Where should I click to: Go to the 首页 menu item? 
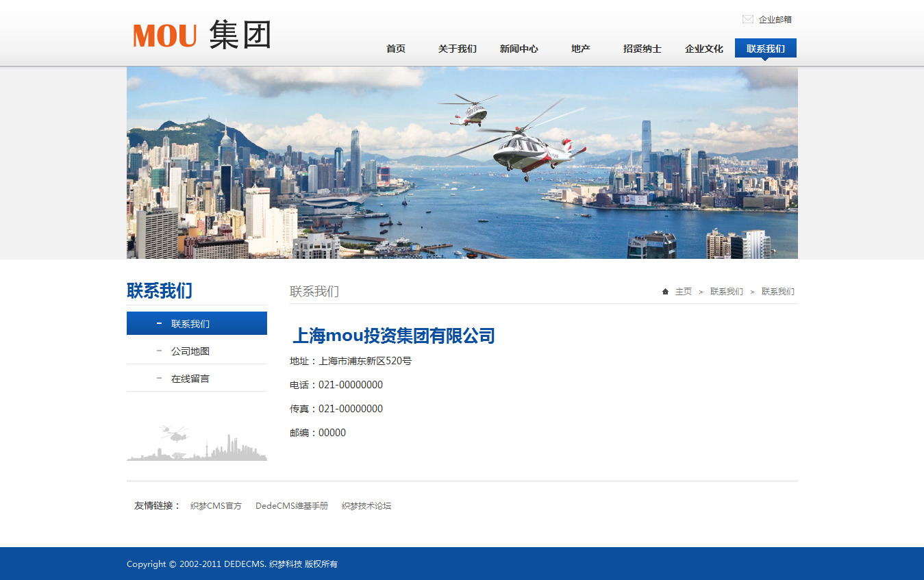396,49
